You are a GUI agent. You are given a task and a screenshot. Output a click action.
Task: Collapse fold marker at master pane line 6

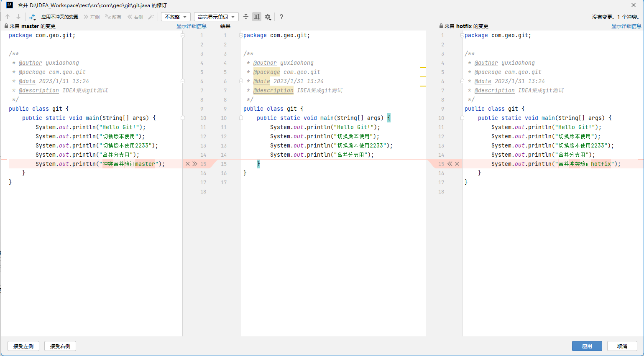click(182, 81)
